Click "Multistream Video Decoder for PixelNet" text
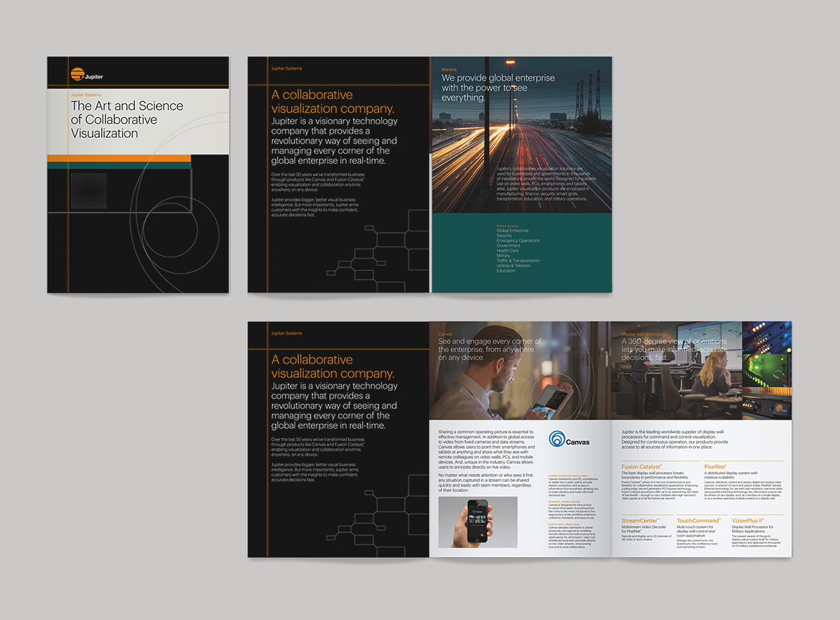This screenshot has height=620, width=840. pos(643,529)
